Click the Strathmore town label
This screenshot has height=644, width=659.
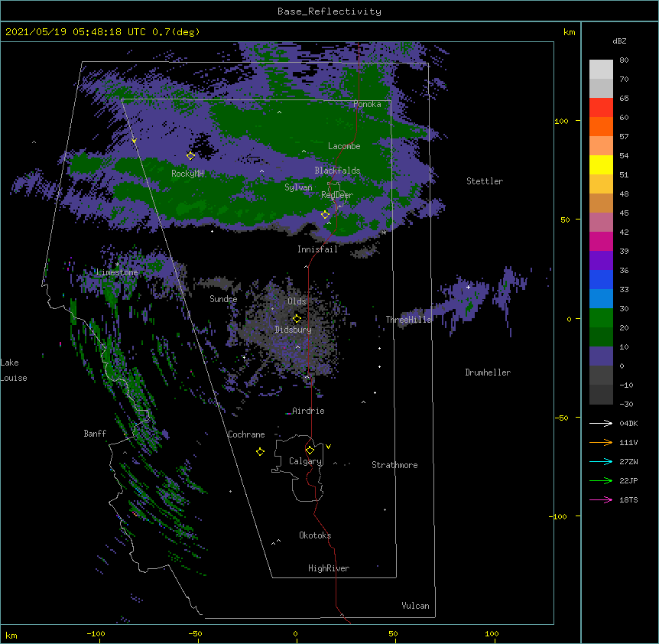(394, 465)
